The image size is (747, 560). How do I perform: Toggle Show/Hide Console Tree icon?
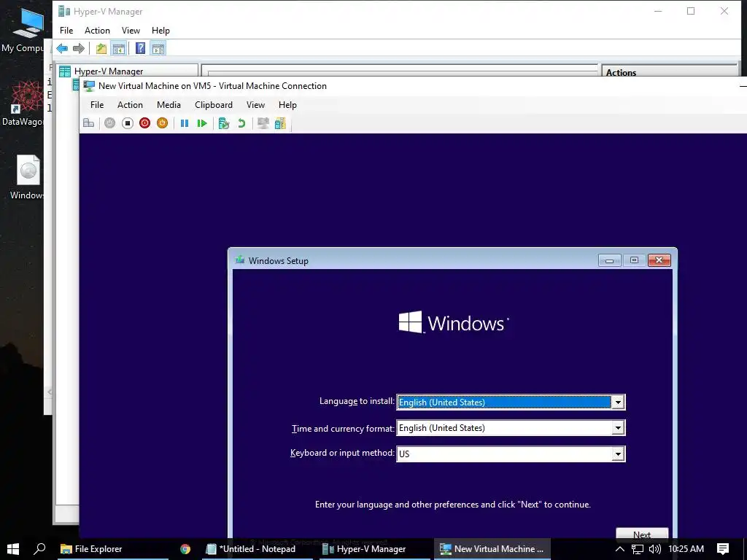[x=118, y=48]
